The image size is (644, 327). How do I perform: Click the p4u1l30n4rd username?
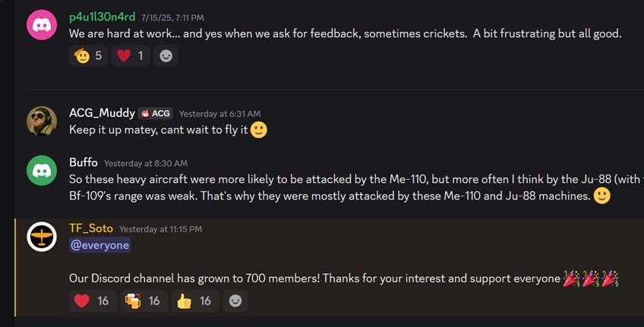pos(102,17)
